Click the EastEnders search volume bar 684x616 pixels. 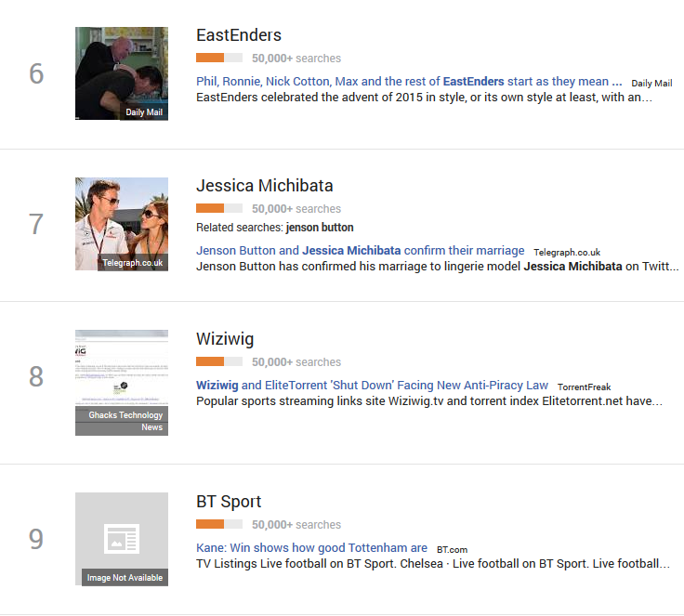(219, 58)
